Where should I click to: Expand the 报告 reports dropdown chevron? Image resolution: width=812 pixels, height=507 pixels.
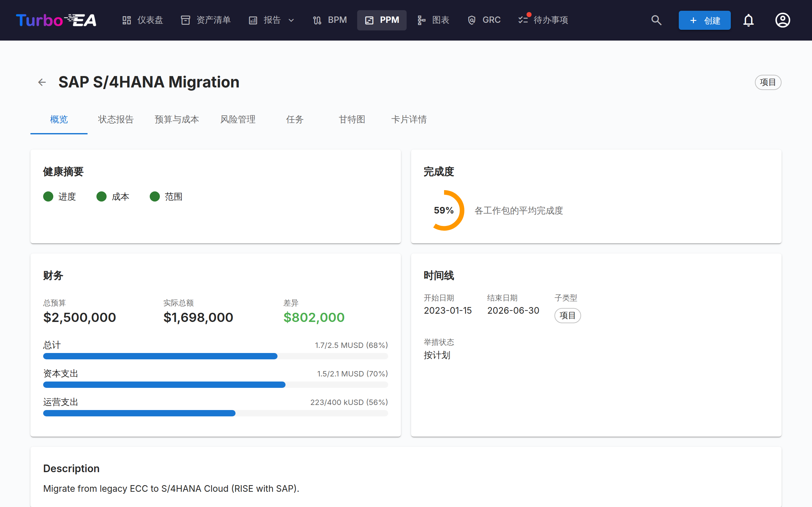tap(291, 21)
